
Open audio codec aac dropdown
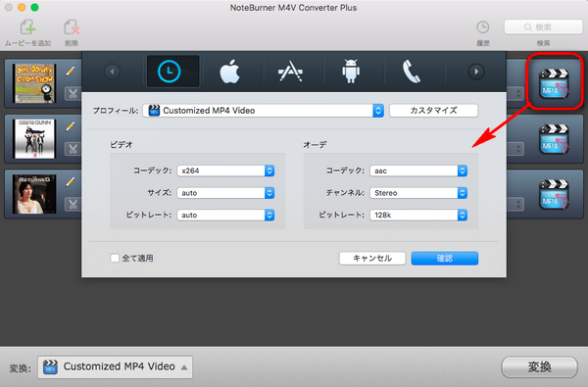click(418, 170)
